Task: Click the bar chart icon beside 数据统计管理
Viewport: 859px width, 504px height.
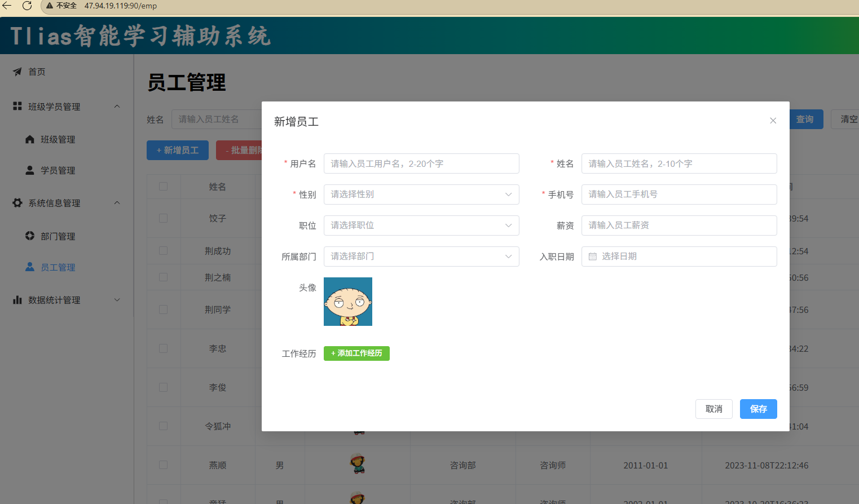Action: [x=17, y=300]
